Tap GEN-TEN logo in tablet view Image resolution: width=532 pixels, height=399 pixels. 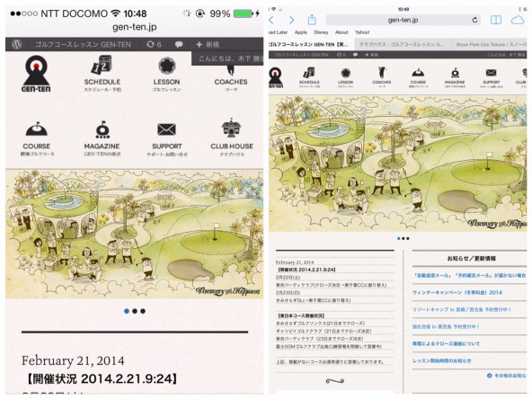(276, 77)
